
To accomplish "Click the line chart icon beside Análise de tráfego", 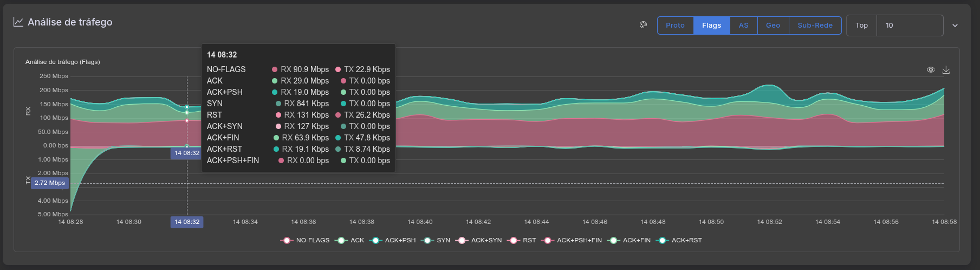I will [x=18, y=22].
